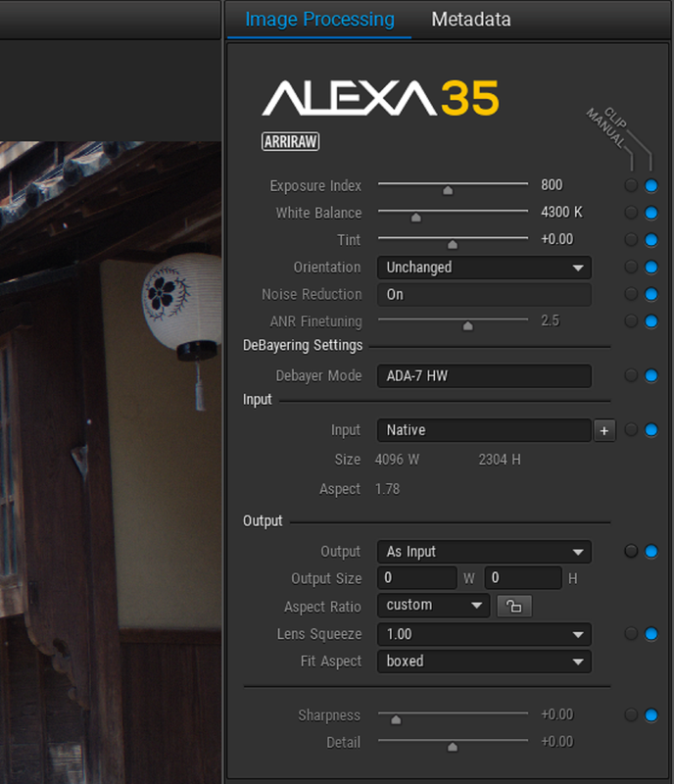Image resolution: width=674 pixels, height=784 pixels.
Task: Click the plus button next to Input
Action: click(x=604, y=430)
